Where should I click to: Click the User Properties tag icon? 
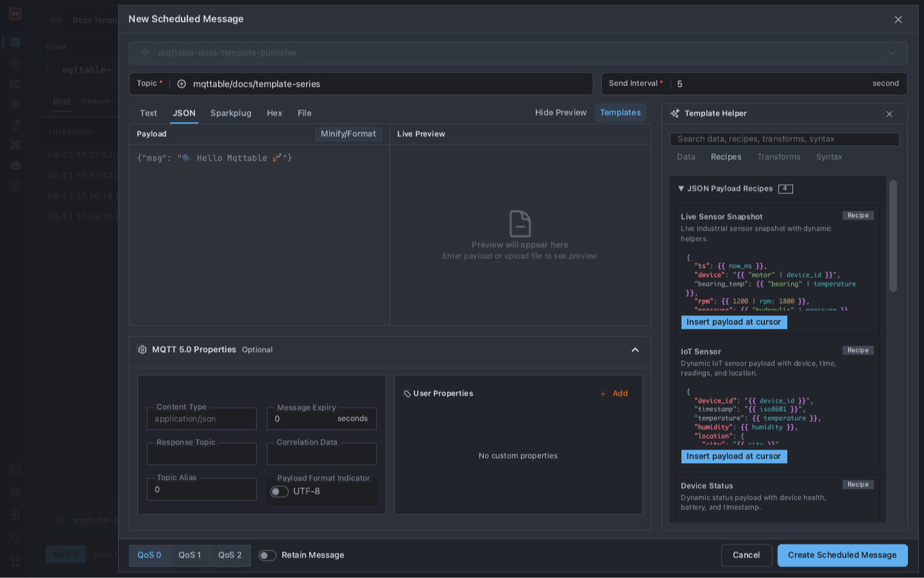coord(407,394)
